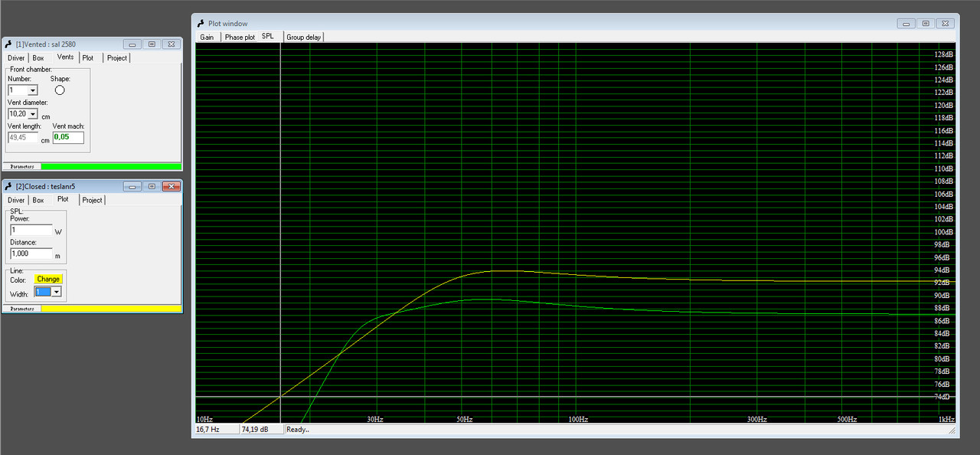The height and width of the screenshot is (455, 980).
Task: Open the Project tab in Closed window
Action: (x=92, y=200)
